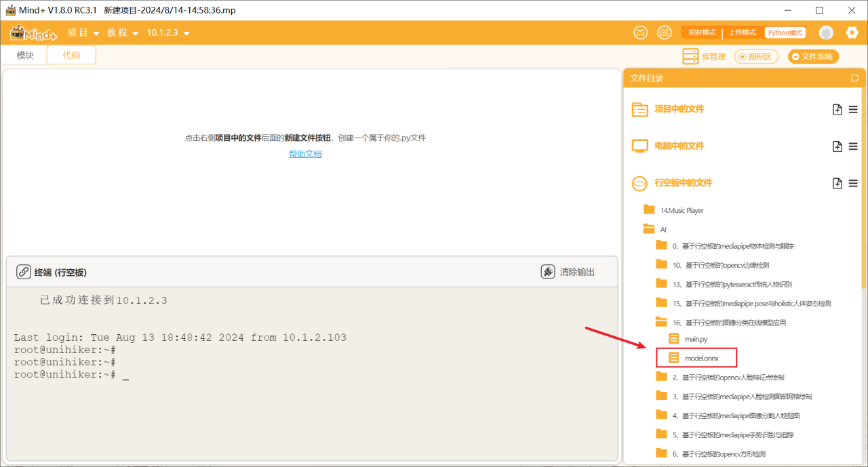Screen dimensions: 868x467
Task: Click the Mind+ logo icon
Action: [35, 33]
